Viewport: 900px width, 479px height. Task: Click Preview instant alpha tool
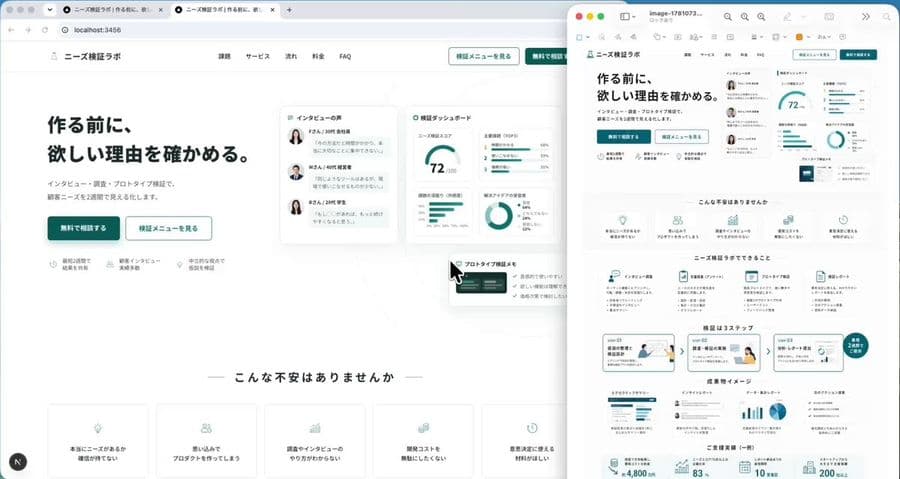coord(602,37)
